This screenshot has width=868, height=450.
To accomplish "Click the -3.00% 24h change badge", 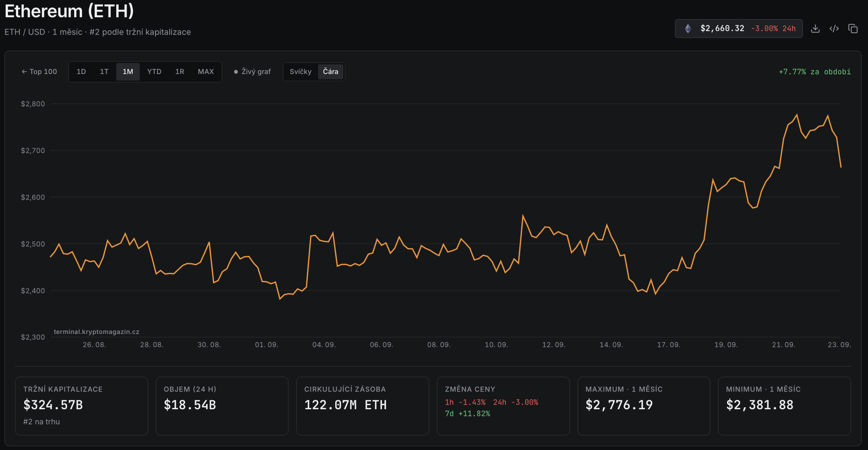I will (773, 29).
